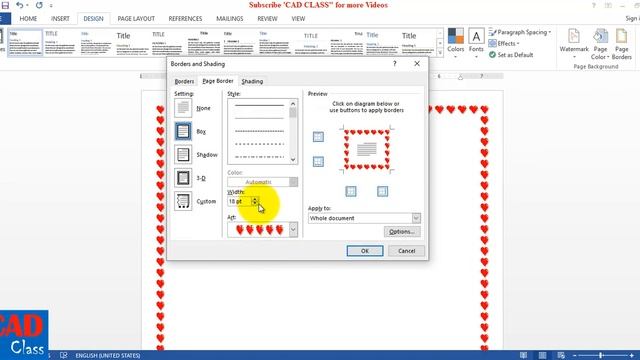Open Paragraph Spacing dropdown
Viewport: 640px width, 360px height.
pos(520,32)
